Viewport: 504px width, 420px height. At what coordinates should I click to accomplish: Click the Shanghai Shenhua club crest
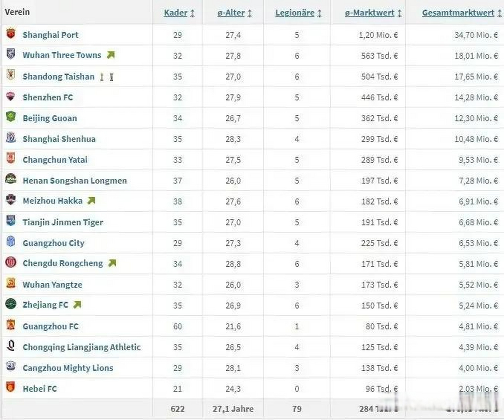pos(11,138)
